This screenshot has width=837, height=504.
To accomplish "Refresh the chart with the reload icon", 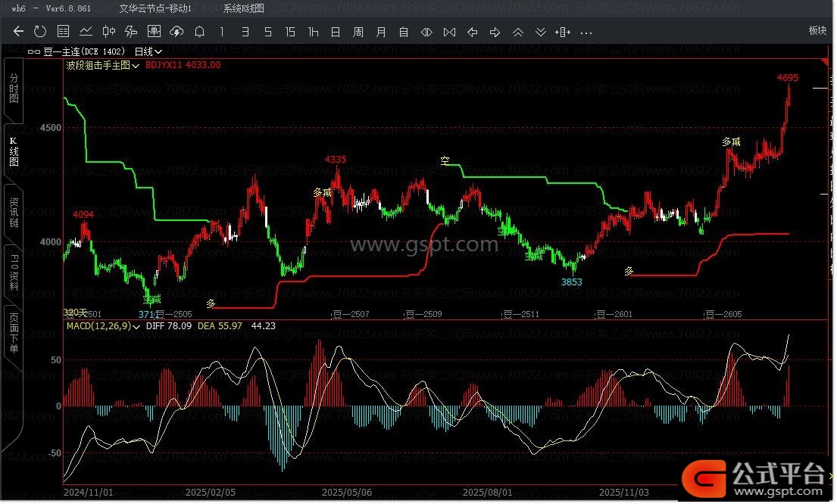I will coord(40,32).
